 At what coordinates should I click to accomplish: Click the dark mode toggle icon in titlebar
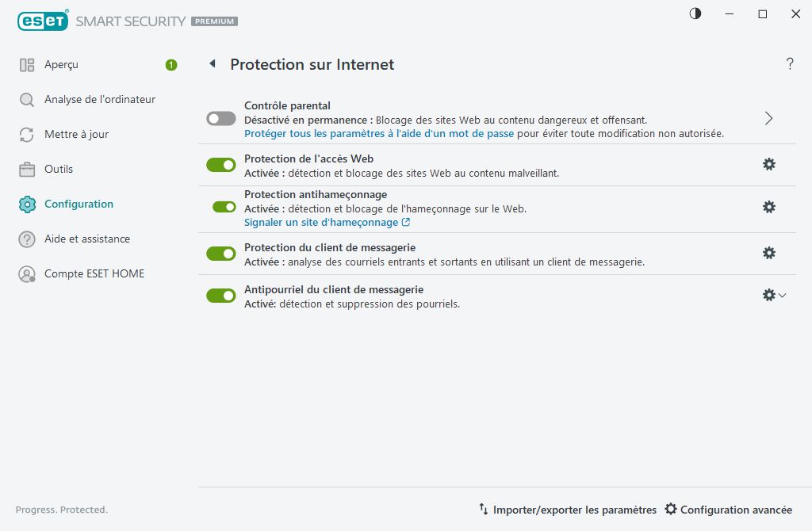695,13
